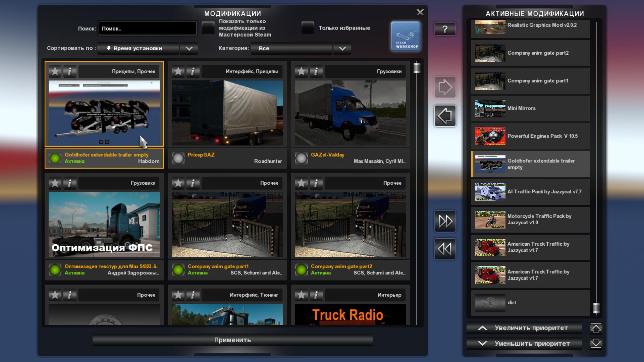Image resolution: width=644 pixels, height=362 pixels.
Task: Favorite the PricepGAZ mod with its star
Action: point(178,71)
